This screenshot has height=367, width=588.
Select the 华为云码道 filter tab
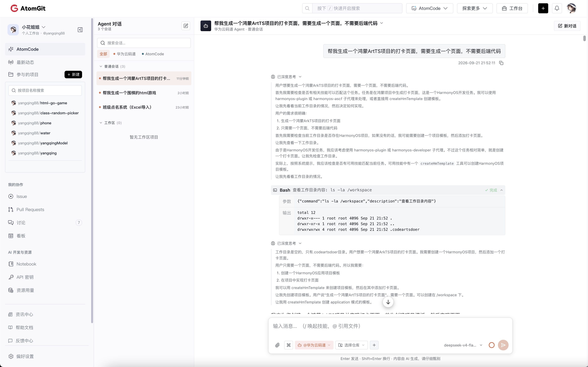coord(124,54)
